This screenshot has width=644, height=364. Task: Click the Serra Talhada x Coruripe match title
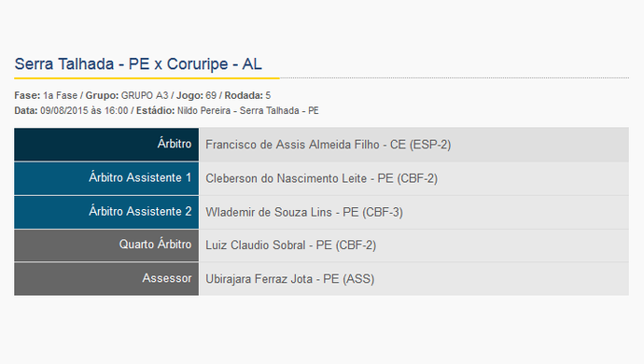point(138,64)
